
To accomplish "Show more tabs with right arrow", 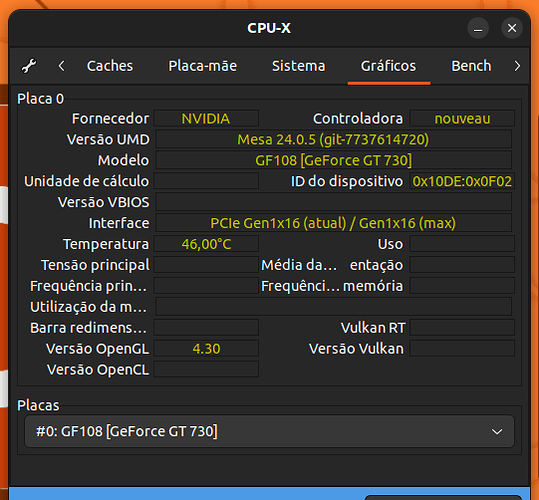I will (517, 66).
